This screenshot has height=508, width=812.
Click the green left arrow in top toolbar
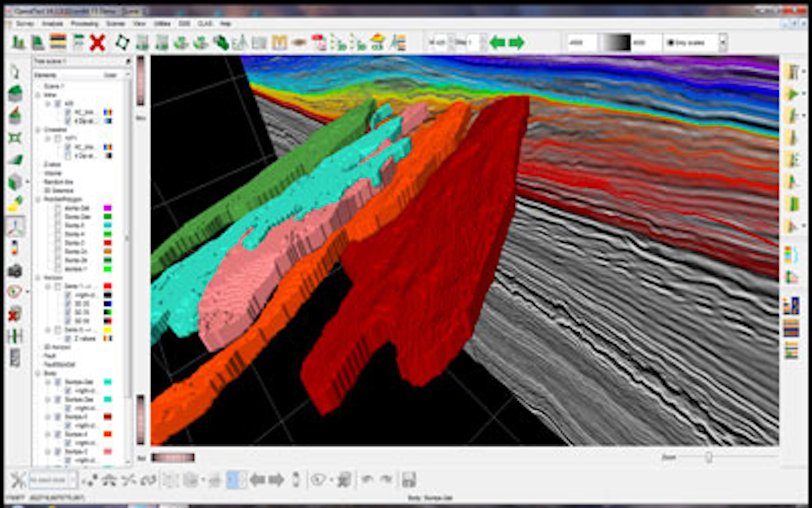497,42
